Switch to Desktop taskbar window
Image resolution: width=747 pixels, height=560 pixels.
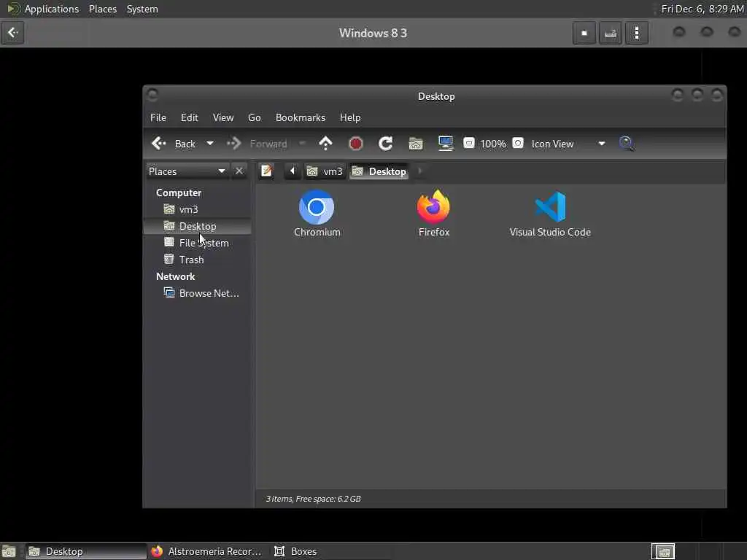(x=86, y=551)
